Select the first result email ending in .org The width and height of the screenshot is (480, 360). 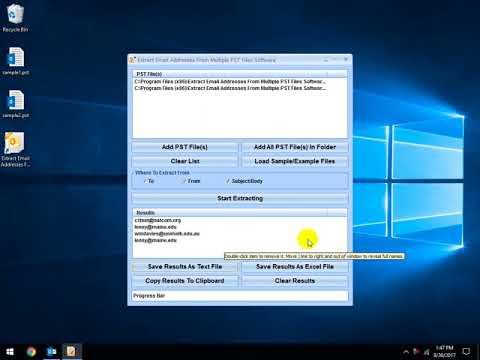[158, 220]
